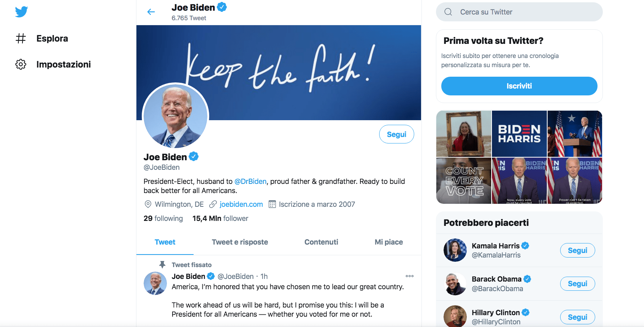Image resolution: width=644 pixels, height=327 pixels.
Task: Select the Contenuti tab
Action: [x=321, y=242]
